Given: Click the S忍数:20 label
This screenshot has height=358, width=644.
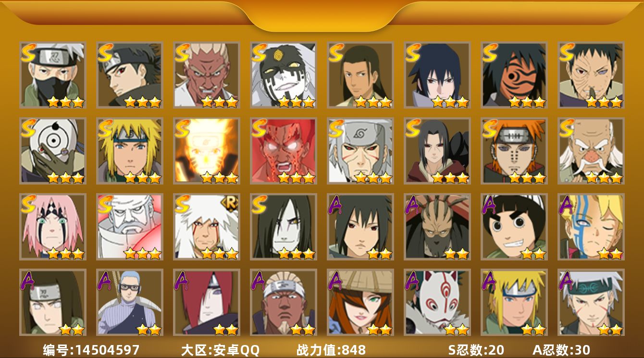Looking at the screenshot, I should tap(476, 350).
